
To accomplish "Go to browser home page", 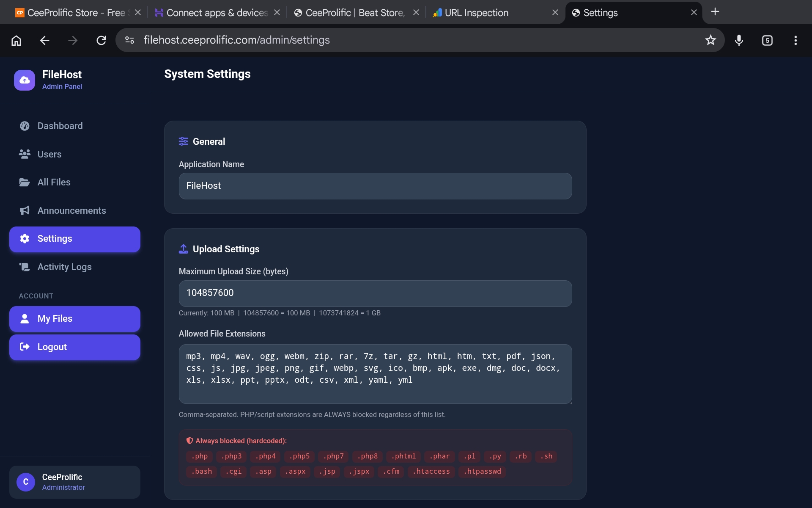I will pos(16,40).
